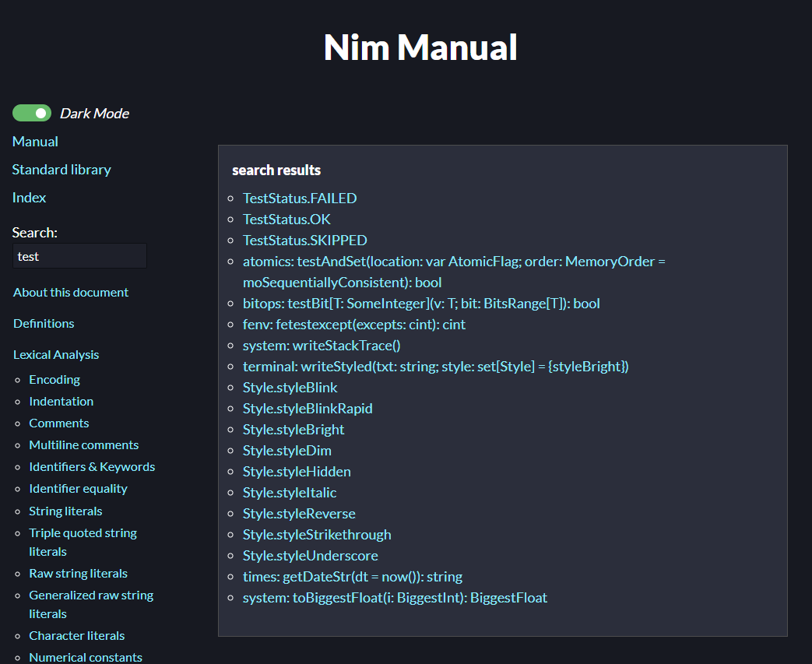Open Character literals subsection
This screenshot has height=664, width=812.
point(76,635)
